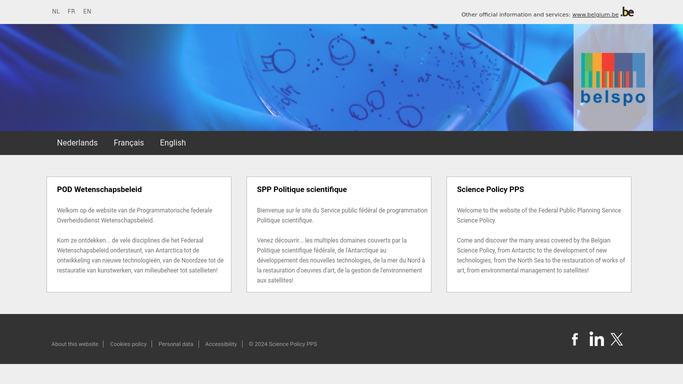Click the .be Belgium logo
The width and height of the screenshot is (683, 384).
click(x=627, y=12)
